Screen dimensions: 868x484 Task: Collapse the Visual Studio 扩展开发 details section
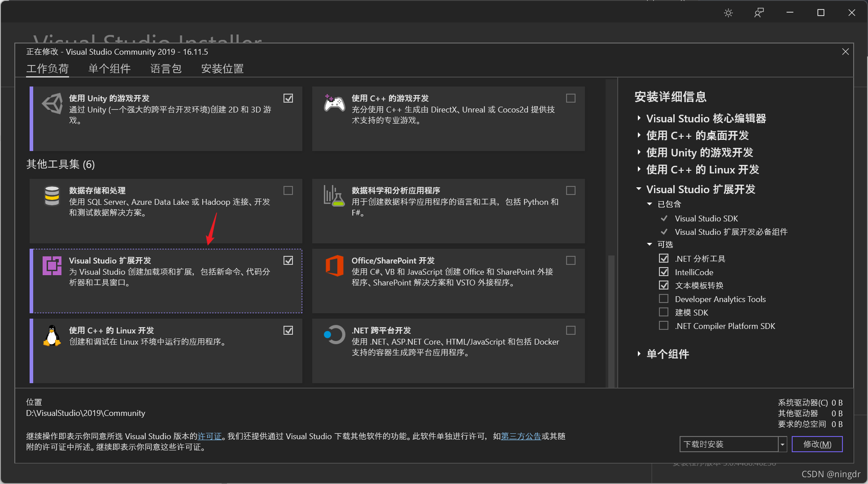pos(640,189)
